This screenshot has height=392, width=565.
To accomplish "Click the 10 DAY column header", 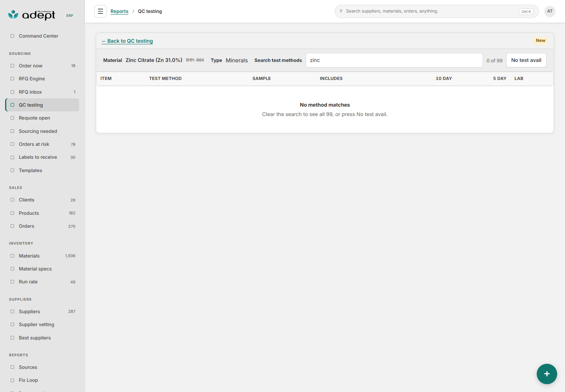I will 444,78.
